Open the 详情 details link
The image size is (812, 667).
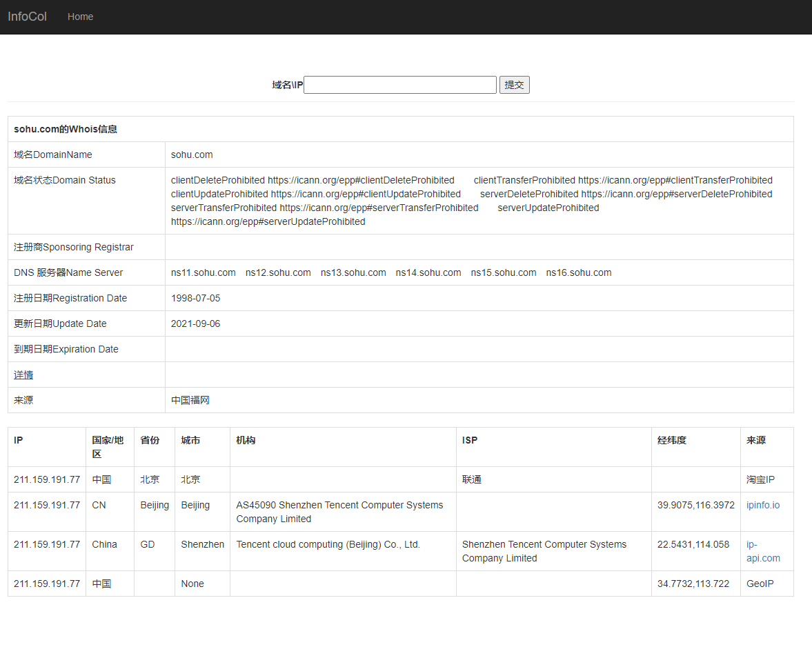23,375
